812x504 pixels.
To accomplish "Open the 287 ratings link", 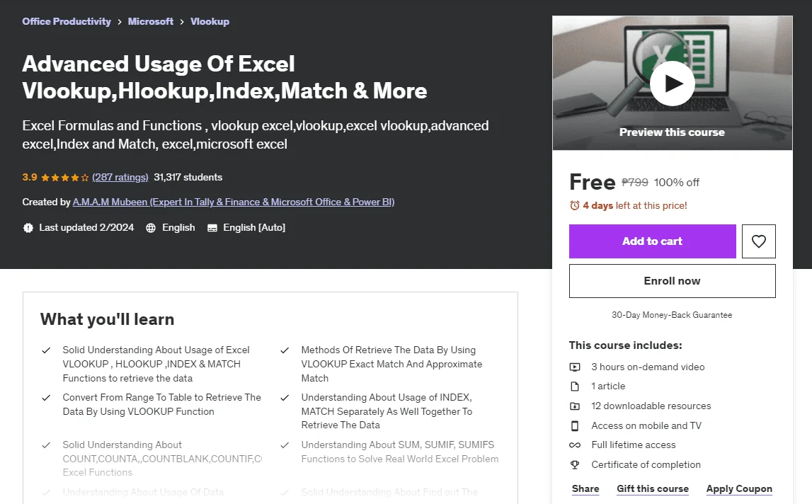I will tap(120, 177).
